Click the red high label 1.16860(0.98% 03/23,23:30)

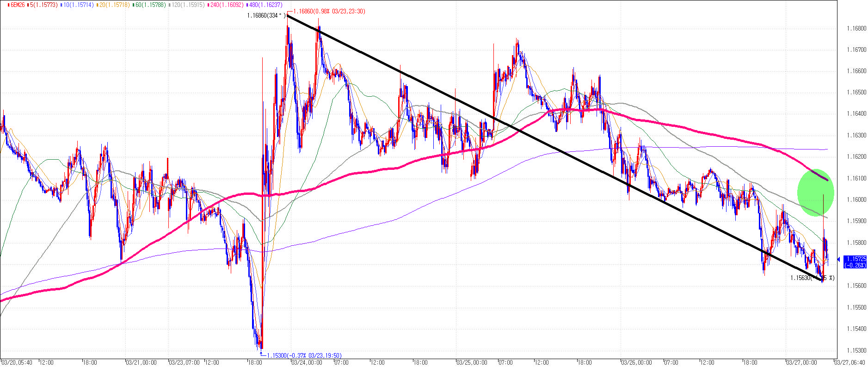pos(329,11)
